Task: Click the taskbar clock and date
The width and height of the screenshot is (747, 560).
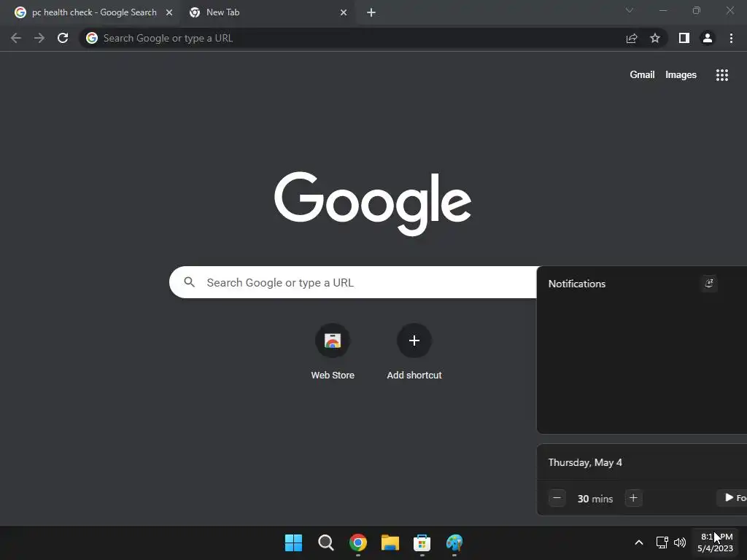Action: pos(716,542)
